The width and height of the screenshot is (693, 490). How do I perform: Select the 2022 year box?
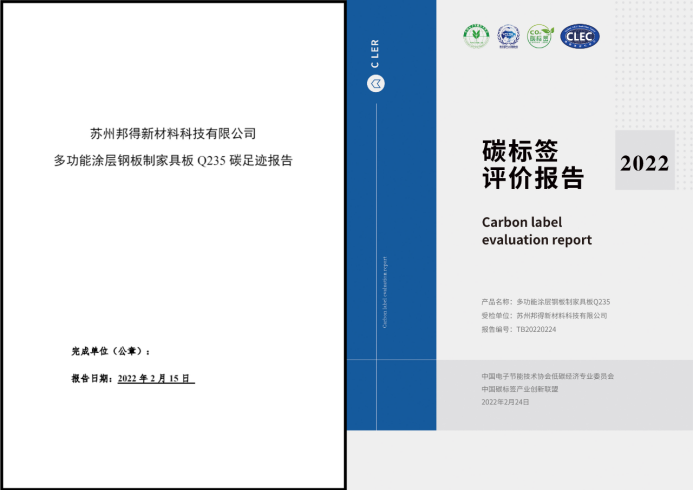[644, 160]
